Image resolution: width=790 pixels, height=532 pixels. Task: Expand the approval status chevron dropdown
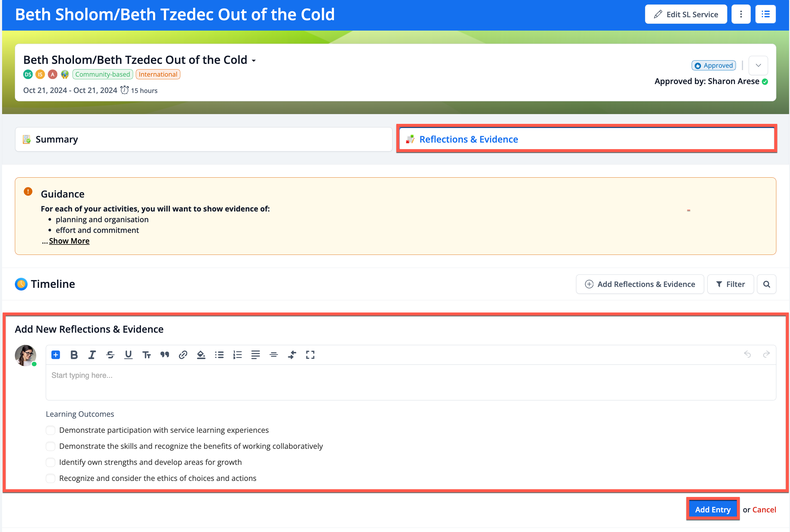[758, 65]
